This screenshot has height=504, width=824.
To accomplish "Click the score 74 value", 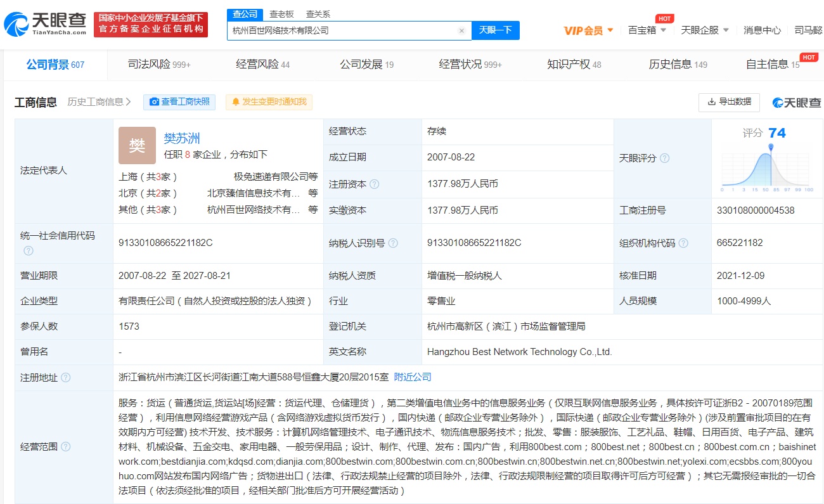I will click(x=777, y=133).
